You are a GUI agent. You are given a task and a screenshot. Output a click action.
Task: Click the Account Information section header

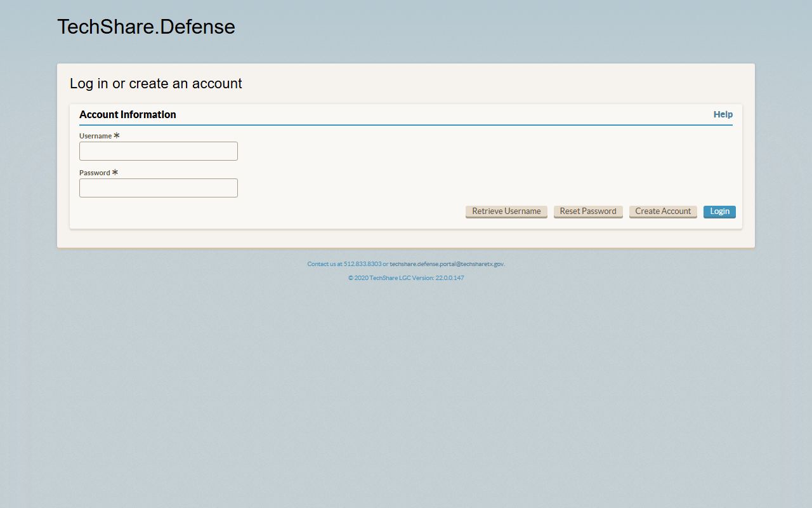(128, 114)
